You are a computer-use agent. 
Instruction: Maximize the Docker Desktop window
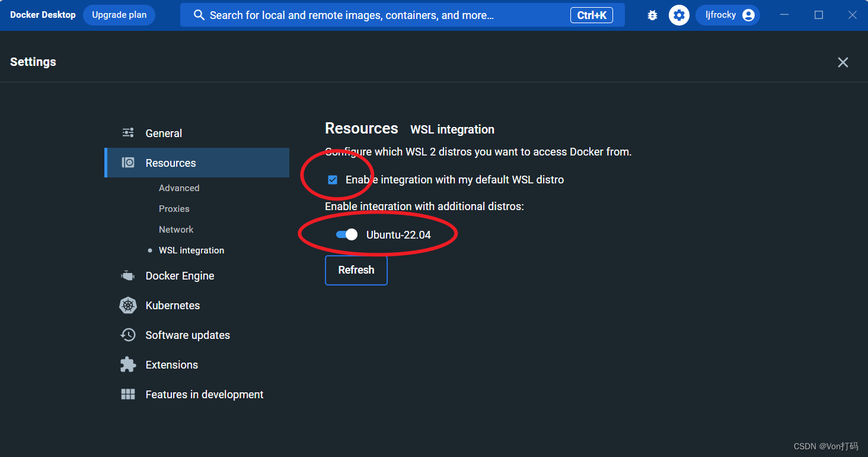[819, 15]
